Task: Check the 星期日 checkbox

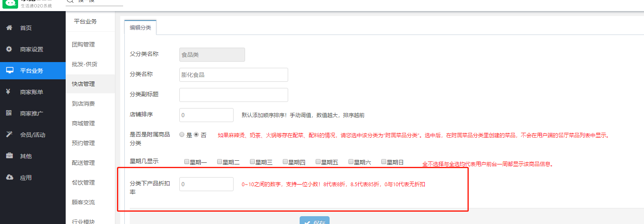Action: 384,162
